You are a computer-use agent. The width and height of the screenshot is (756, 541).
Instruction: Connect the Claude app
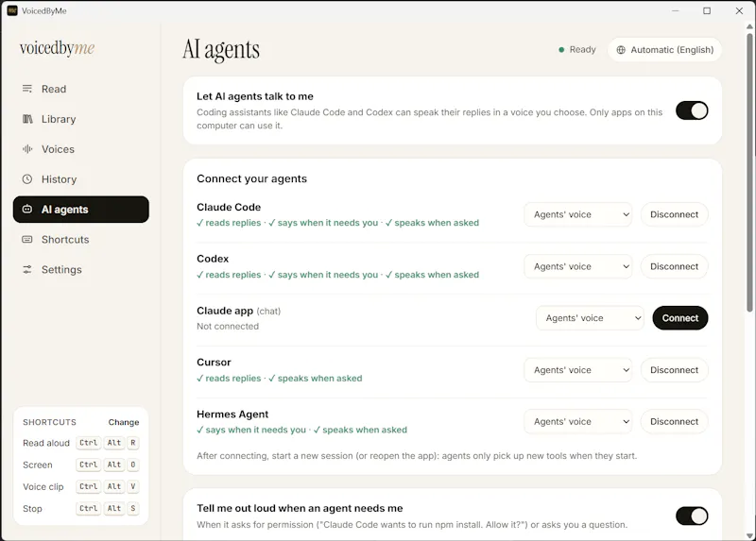(x=679, y=318)
